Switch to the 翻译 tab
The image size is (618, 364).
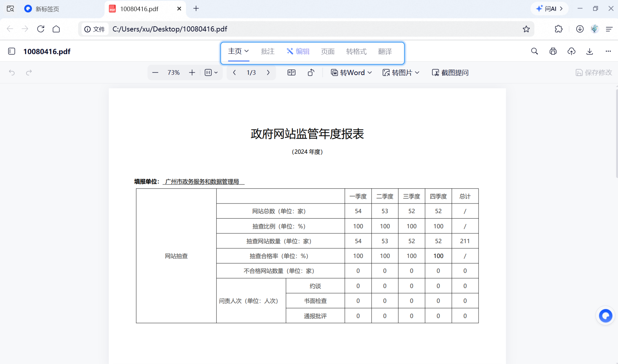coord(385,51)
